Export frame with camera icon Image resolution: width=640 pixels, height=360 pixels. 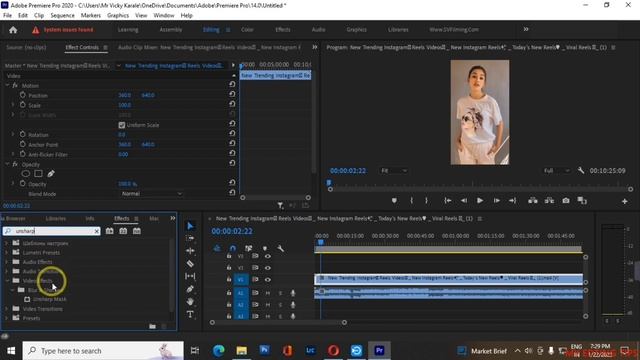click(x=566, y=200)
